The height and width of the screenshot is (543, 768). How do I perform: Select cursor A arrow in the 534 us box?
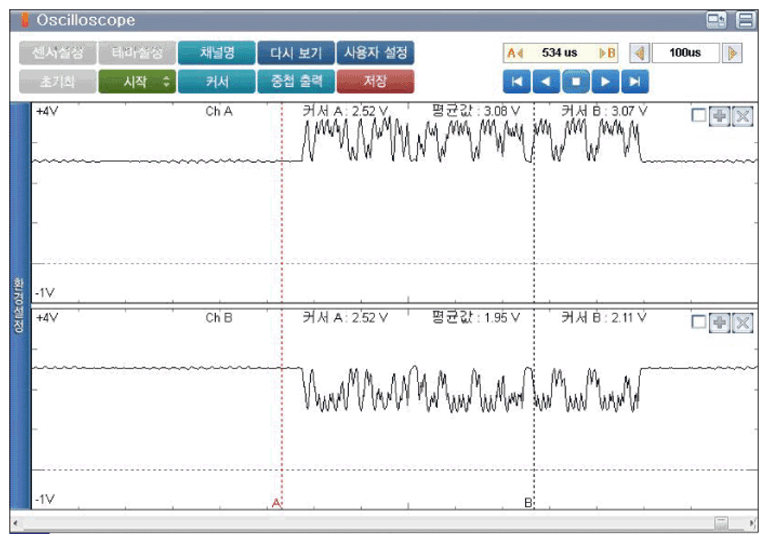click(x=515, y=53)
